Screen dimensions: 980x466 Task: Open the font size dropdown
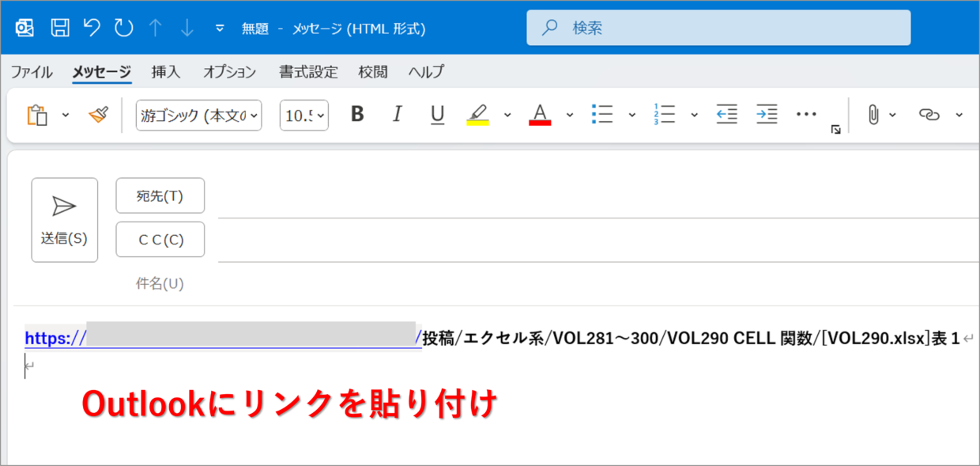pos(304,116)
